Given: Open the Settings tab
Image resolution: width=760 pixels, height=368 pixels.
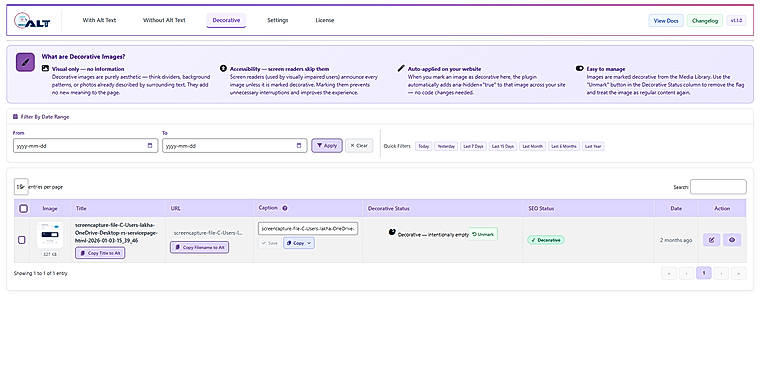Looking at the screenshot, I should [278, 20].
